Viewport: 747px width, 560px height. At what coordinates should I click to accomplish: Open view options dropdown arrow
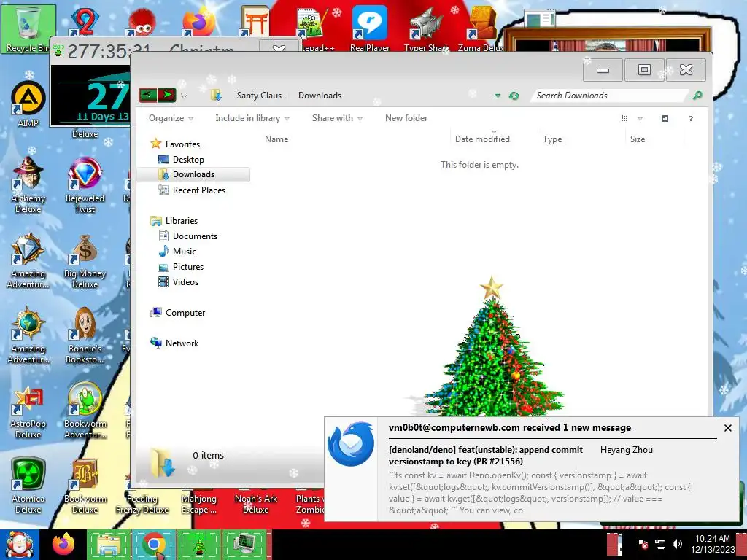[x=640, y=118]
